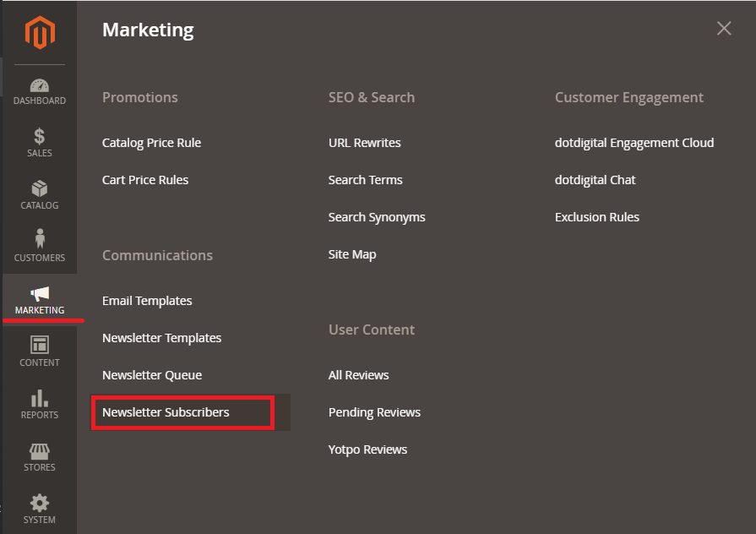Go to Catalog Price Rule
The height and width of the screenshot is (534, 756).
(x=151, y=143)
